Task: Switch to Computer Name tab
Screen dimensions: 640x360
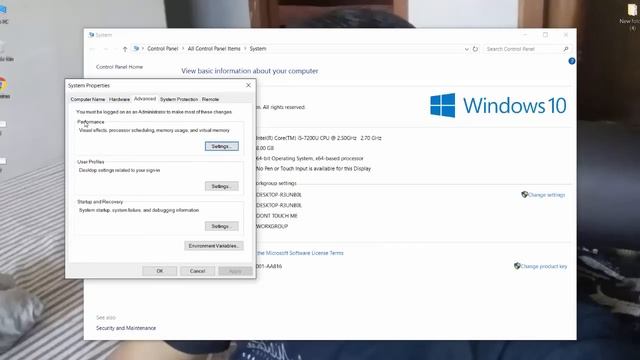Action: point(88,99)
